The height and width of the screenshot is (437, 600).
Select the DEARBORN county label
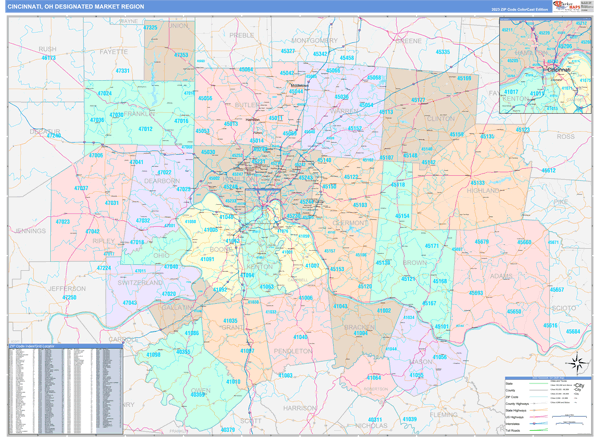[162, 181]
